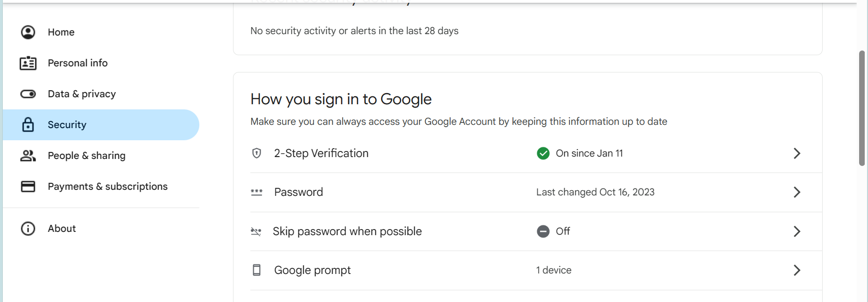Click the About info circle icon
This screenshot has width=868, height=302.
[28, 229]
